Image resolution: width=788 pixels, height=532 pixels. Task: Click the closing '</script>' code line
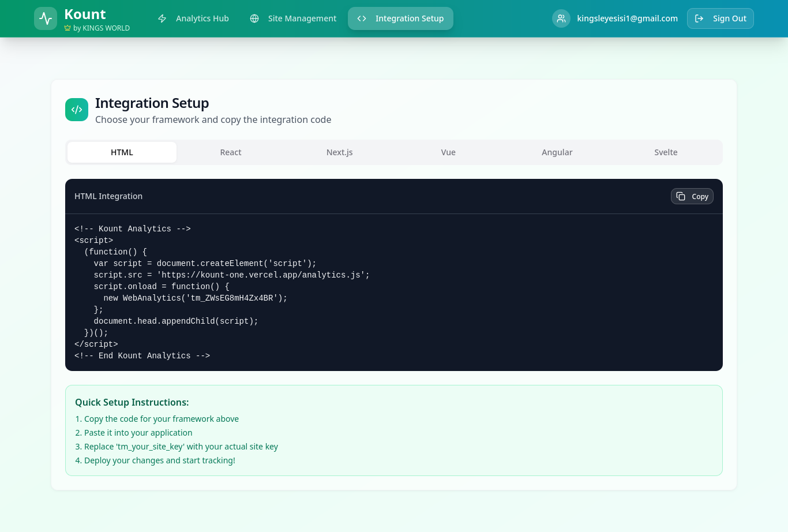click(x=96, y=344)
